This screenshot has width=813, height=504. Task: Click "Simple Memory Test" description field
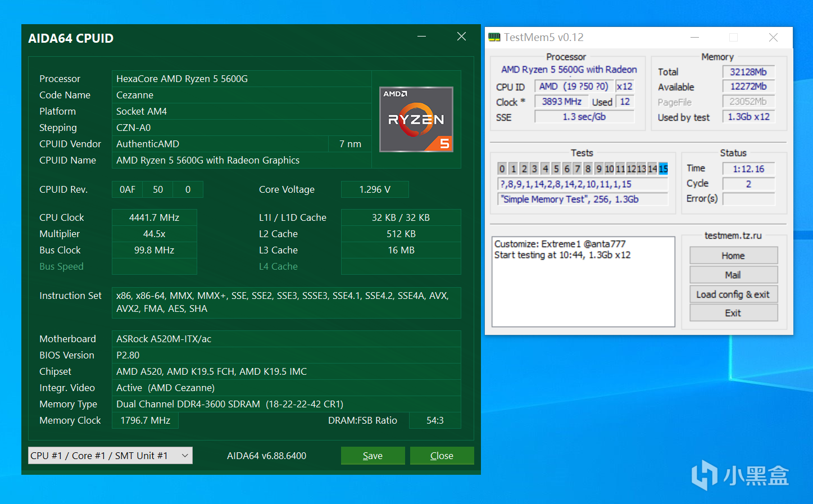[x=583, y=199]
